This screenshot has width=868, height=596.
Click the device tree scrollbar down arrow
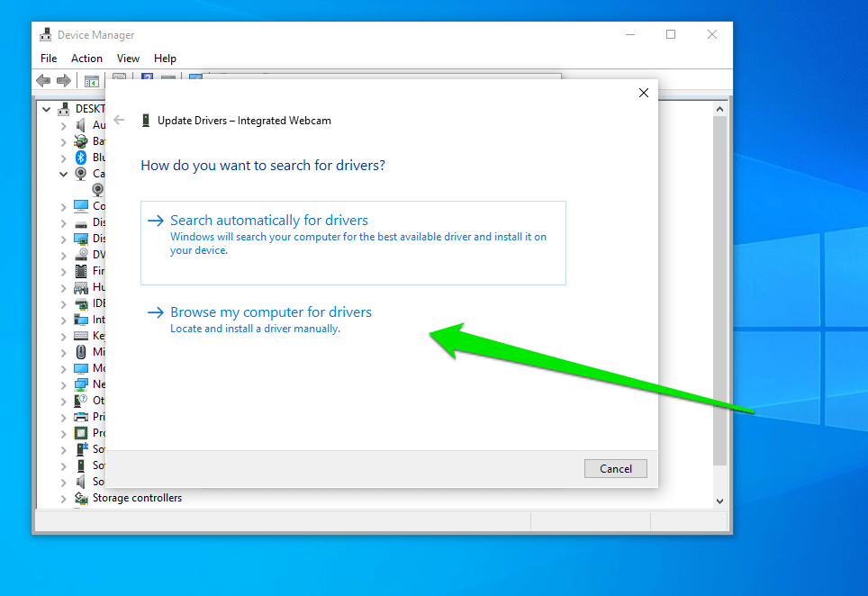[x=719, y=501]
